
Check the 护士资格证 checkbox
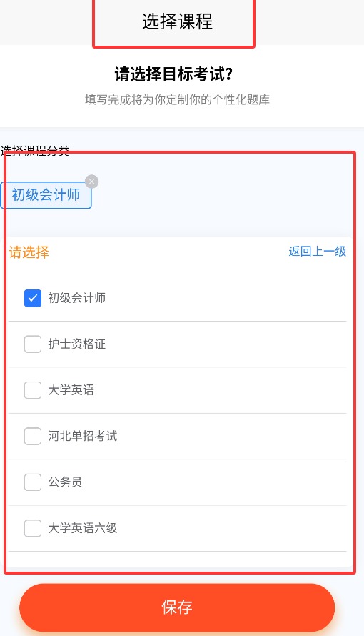pyautogui.click(x=33, y=344)
